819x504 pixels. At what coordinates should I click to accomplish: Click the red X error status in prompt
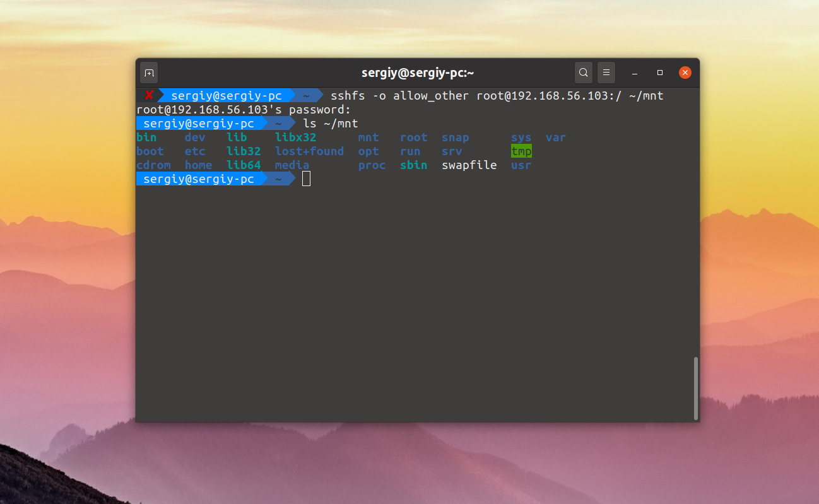[x=149, y=95]
